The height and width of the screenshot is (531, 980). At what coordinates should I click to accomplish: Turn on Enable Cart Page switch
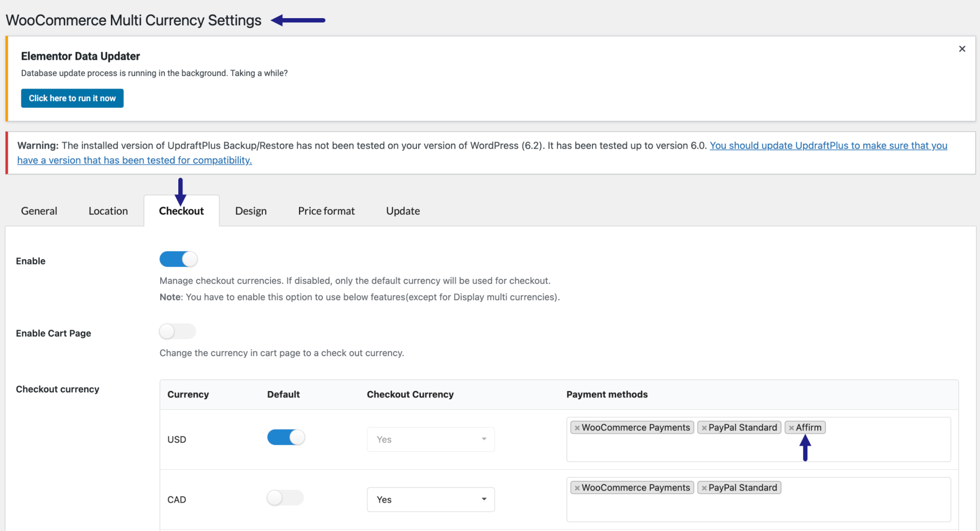pos(177,331)
